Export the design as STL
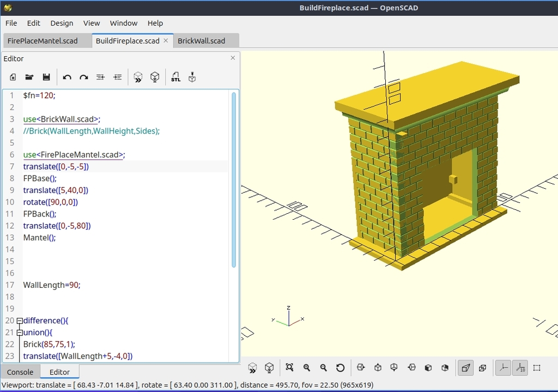The image size is (558, 392). pyautogui.click(x=176, y=77)
